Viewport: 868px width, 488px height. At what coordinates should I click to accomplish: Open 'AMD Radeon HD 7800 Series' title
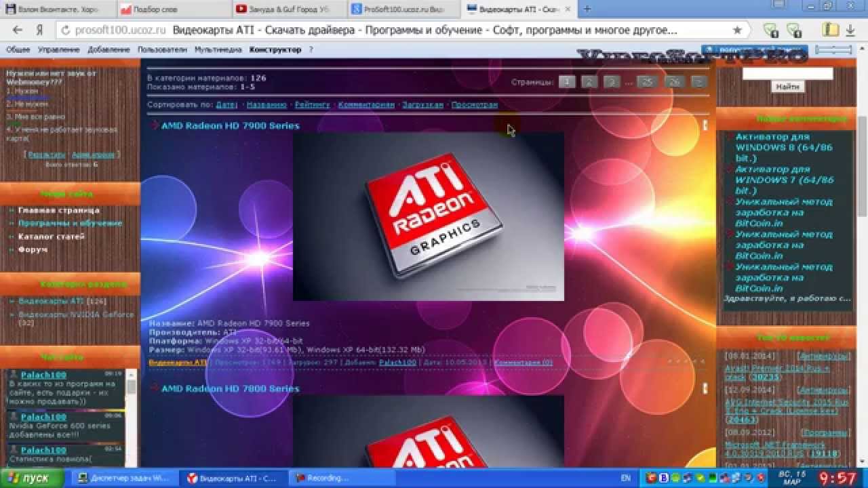click(230, 388)
